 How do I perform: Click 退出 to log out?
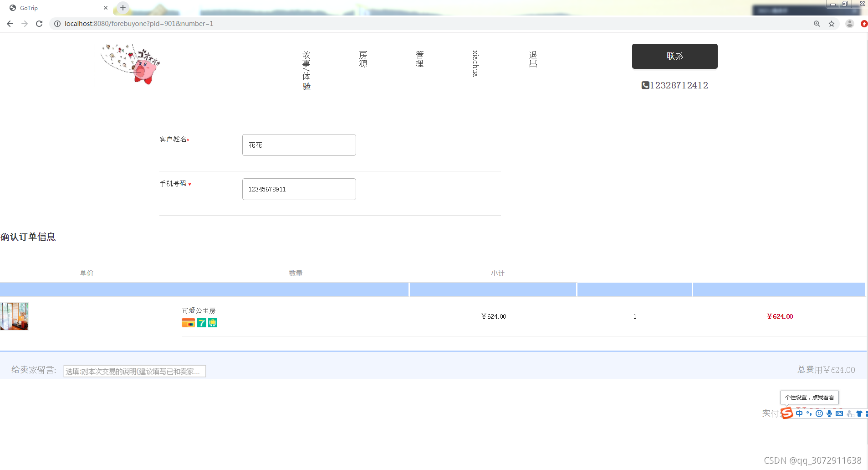533,59
